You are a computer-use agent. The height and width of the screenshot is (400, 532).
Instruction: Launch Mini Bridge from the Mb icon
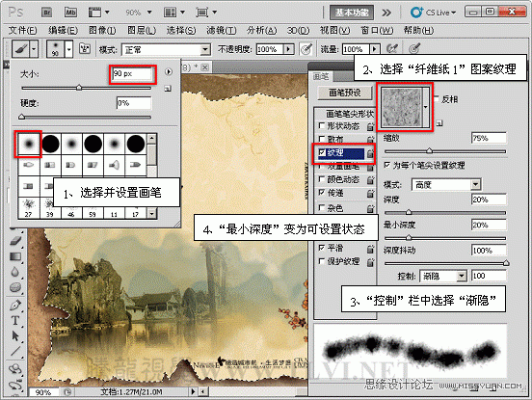(x=70, y=13)
